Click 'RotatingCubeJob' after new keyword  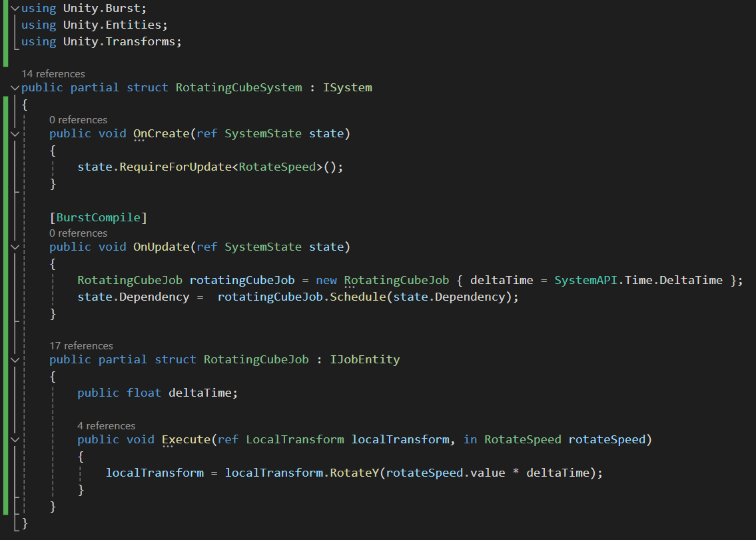[397, 280]
